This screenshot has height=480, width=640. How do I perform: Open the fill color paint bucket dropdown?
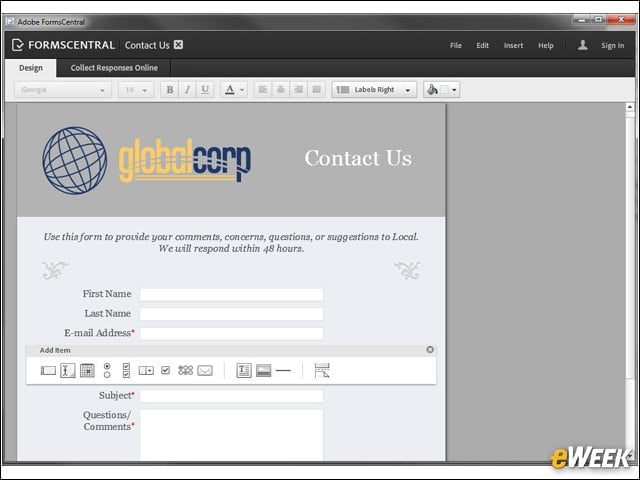point(442,90)
